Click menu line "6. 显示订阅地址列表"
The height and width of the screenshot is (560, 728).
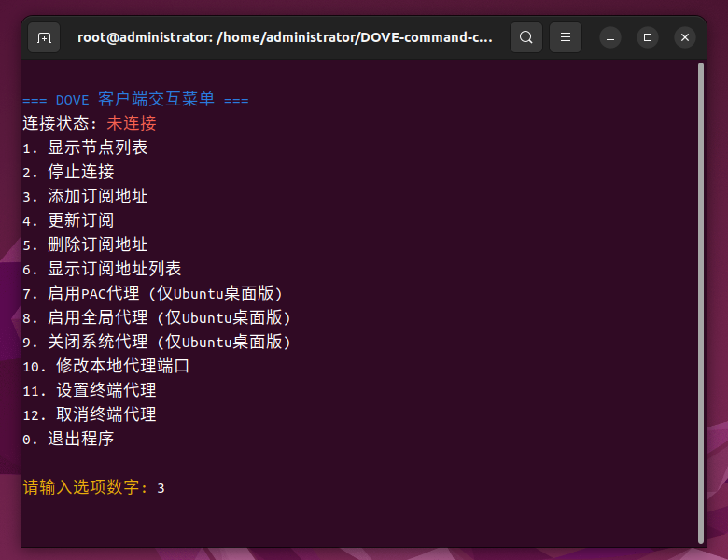[102, 269]
